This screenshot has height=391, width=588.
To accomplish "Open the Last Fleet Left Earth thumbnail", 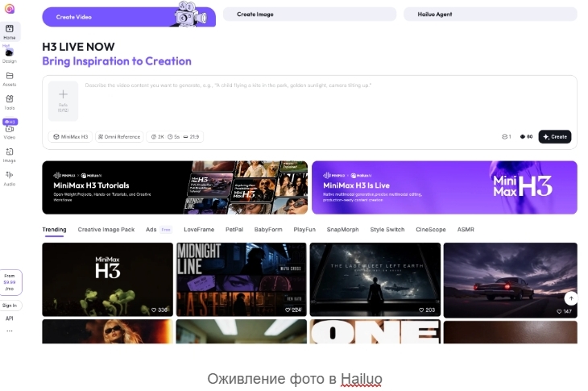I will pos(375,280).
